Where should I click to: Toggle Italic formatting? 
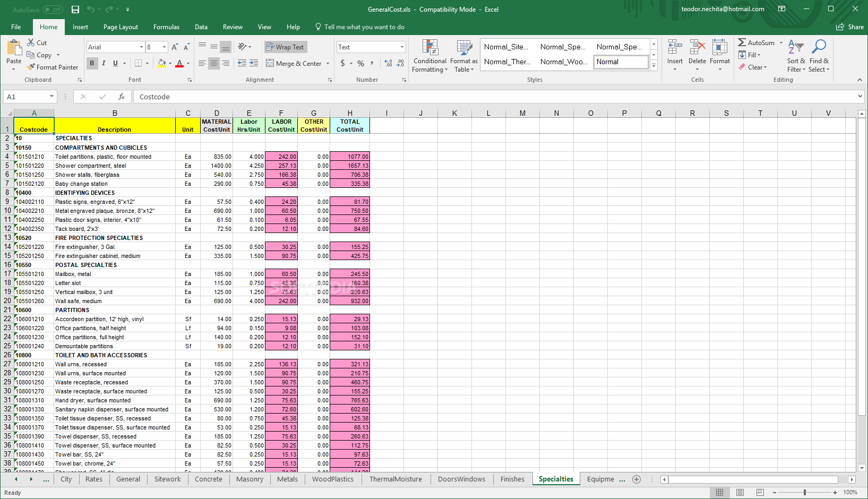(104, 63)
